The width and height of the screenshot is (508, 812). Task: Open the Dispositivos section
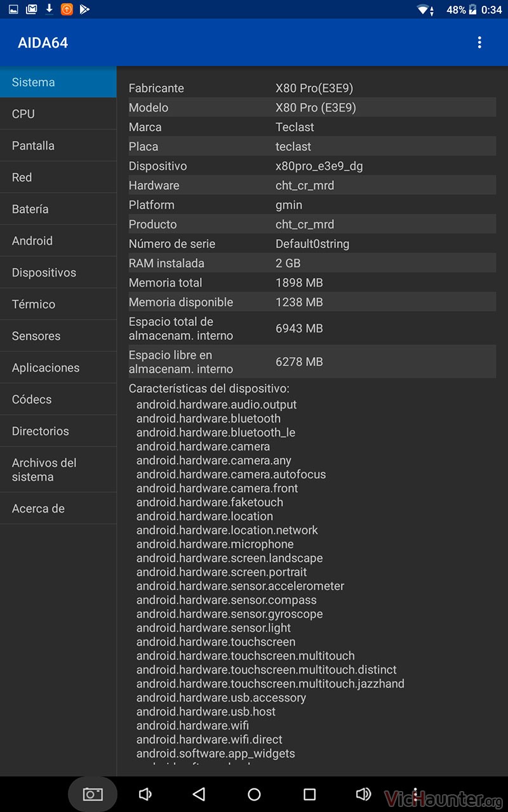tap(58, 272)
